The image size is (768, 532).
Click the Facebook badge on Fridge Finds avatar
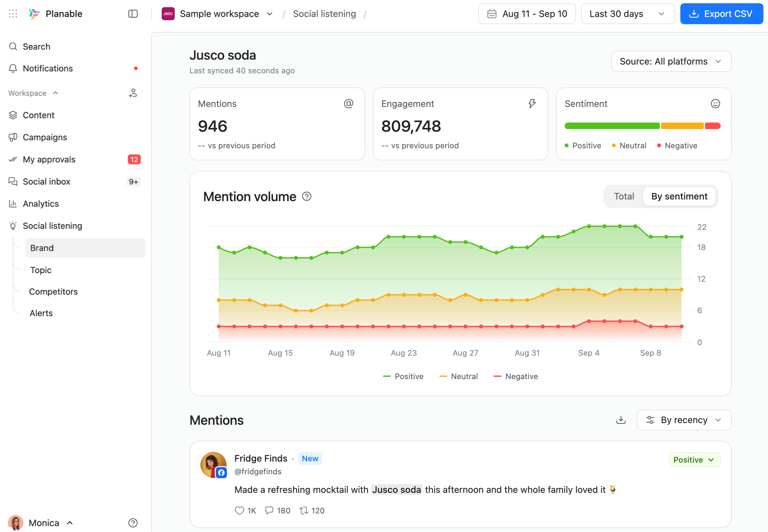(x=221, y=472)
